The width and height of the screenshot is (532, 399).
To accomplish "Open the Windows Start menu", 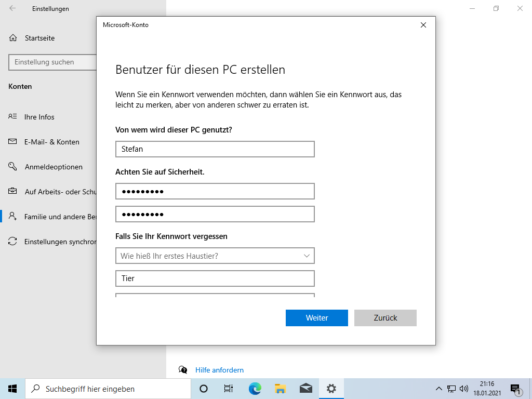I will click(x=12, y=389).
